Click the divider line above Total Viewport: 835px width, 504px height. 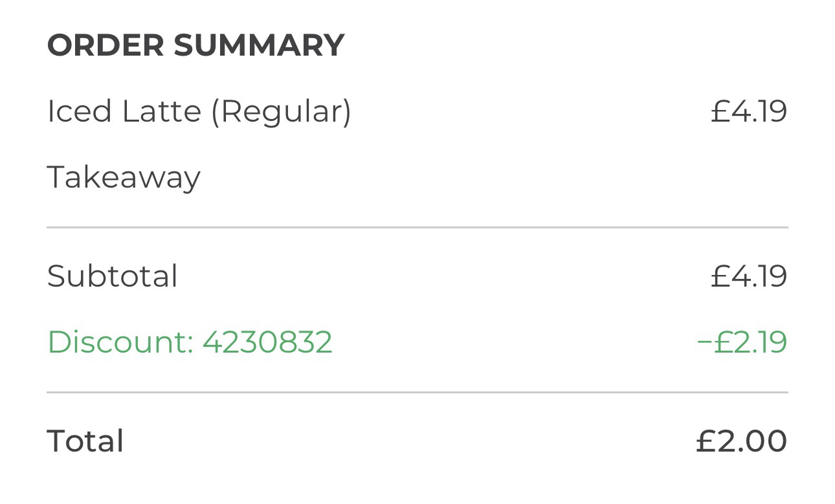417,392
